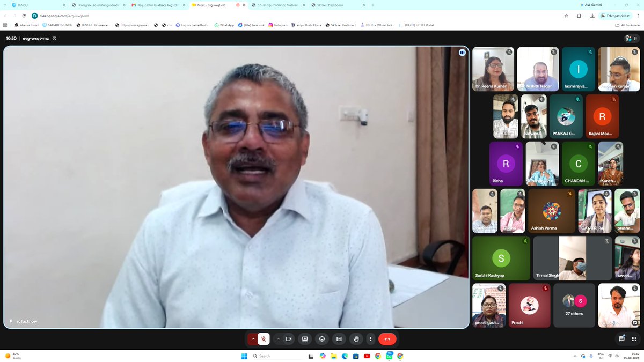644x362 pixels.
Task: Select laxmi rajva participant tile
Action: tap(579, 69)
